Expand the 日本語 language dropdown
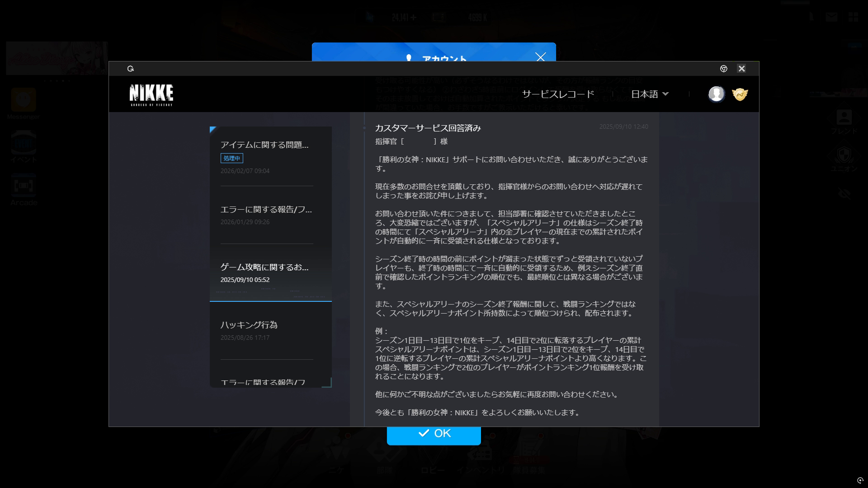868x488 pixels. (650, 94)
